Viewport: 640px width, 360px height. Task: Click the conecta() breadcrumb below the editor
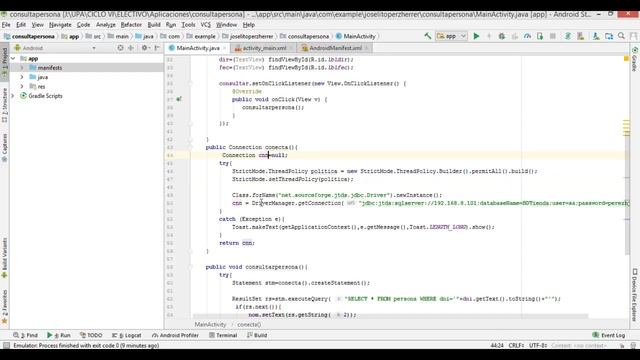[x=249, y=324]
